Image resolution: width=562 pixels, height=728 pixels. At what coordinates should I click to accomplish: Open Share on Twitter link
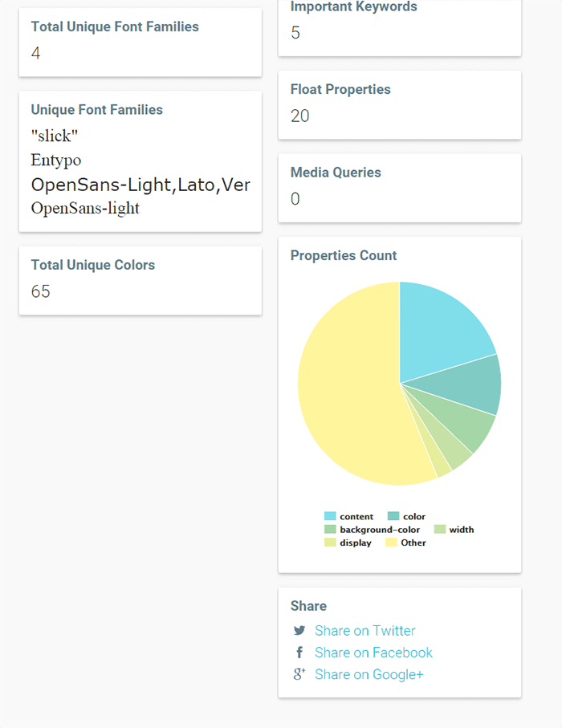[364, 631]
